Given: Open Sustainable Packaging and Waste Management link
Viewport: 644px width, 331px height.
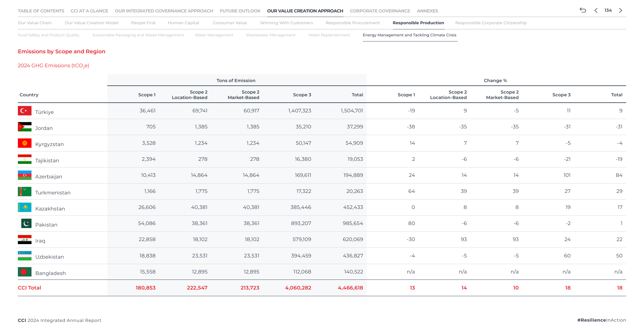Looking at the screenshot, I should pos(138,35).
